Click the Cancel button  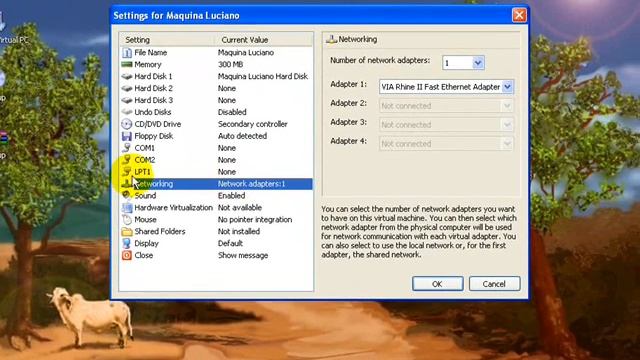click(494, 284)
